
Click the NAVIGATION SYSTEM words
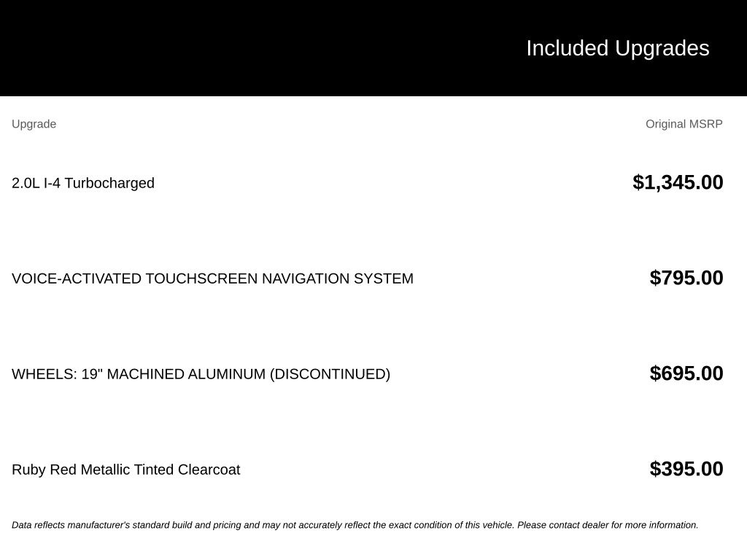(x=338, y=279)
